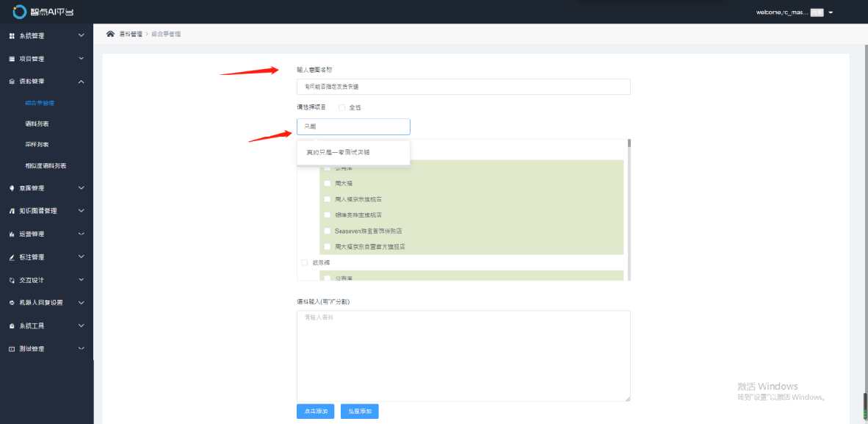Check the group checkbox below 周大福京东自营官方旗舰店

pyautogui.click(x=305, y=263)
